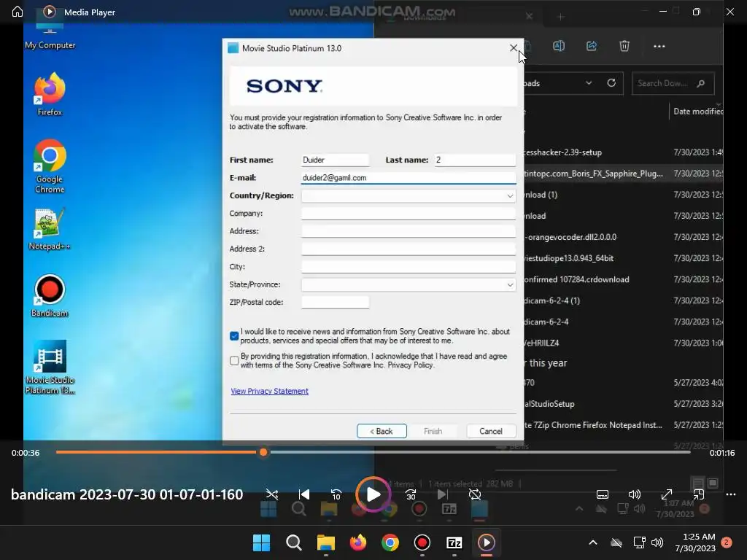Open 7-Zip from the taskbar
This screenshot has width=747, height=560.
[454, 542]
